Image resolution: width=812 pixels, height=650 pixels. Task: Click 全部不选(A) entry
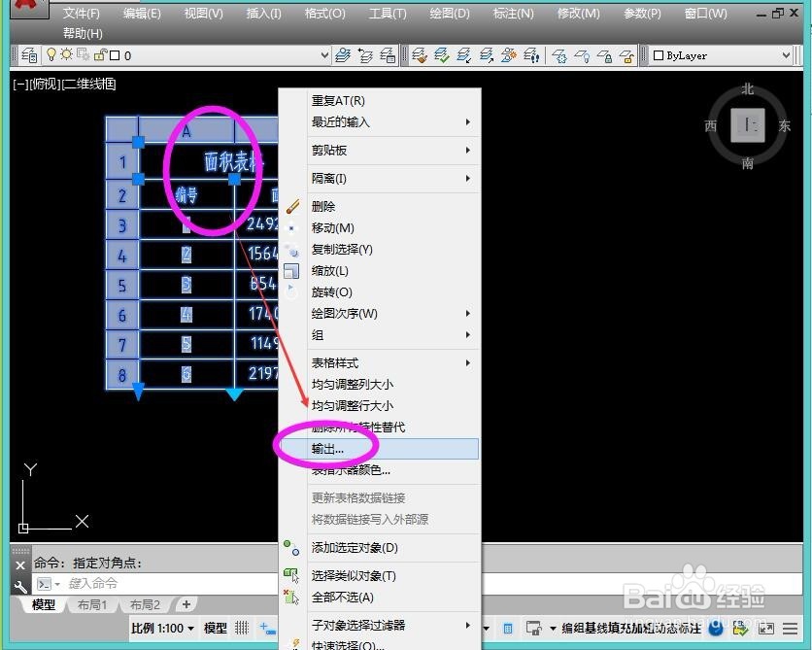pos(379,598)
